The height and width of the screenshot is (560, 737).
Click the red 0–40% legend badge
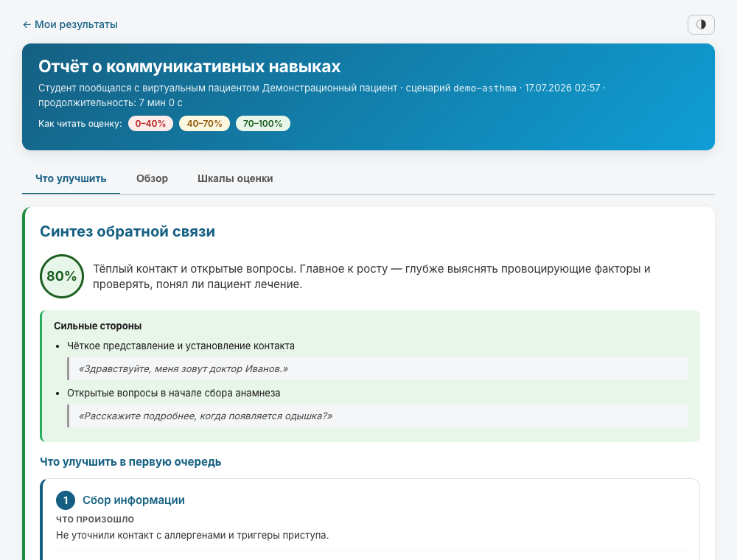coord(150,124)
